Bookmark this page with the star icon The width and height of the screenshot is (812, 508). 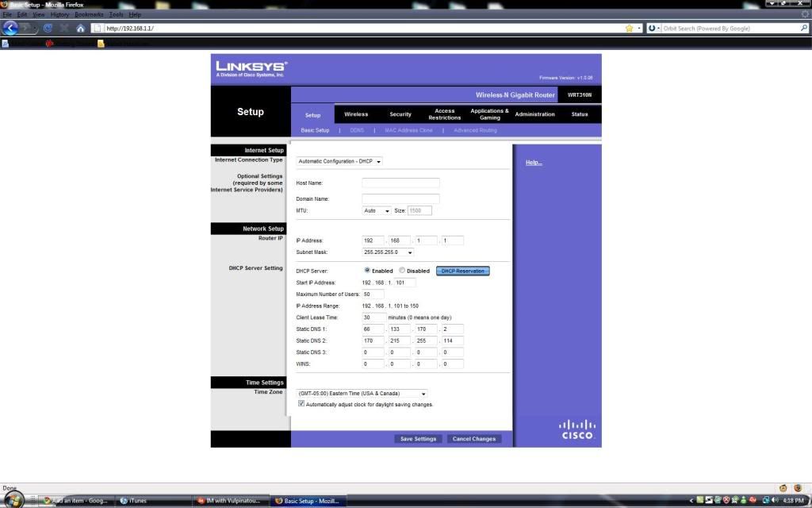coord(629,28)
